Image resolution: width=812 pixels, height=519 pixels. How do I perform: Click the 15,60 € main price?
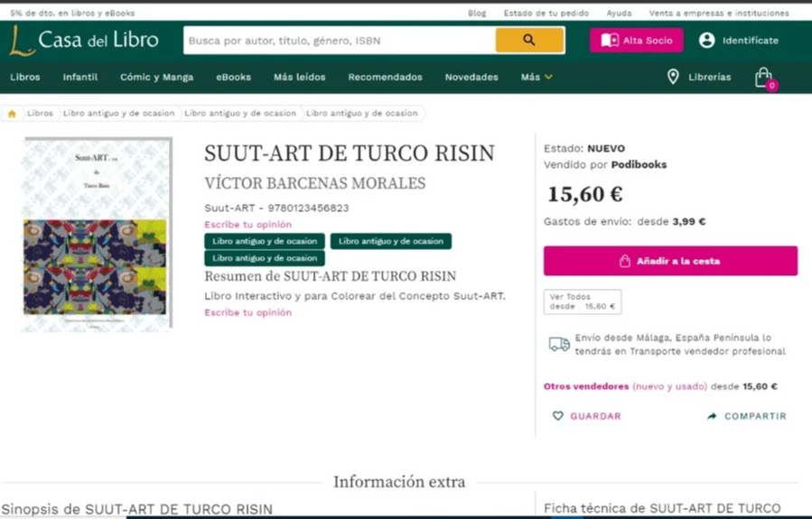585,195
